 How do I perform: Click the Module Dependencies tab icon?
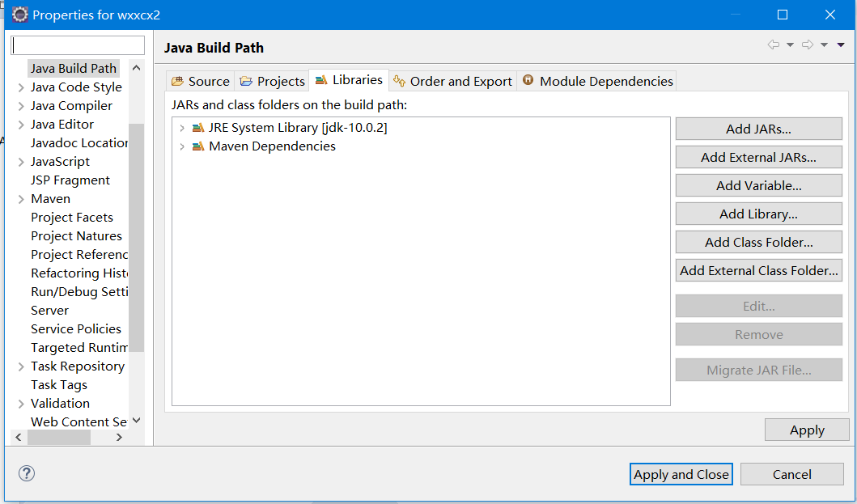528,80
